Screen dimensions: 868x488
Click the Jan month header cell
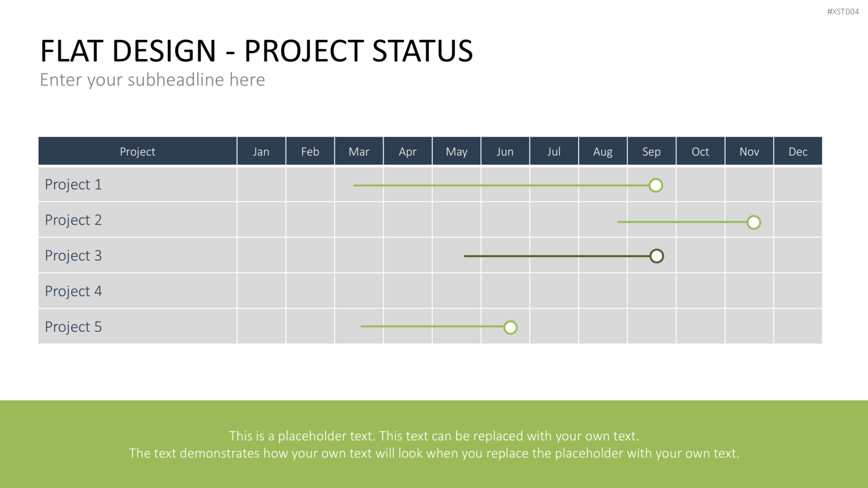261,151
